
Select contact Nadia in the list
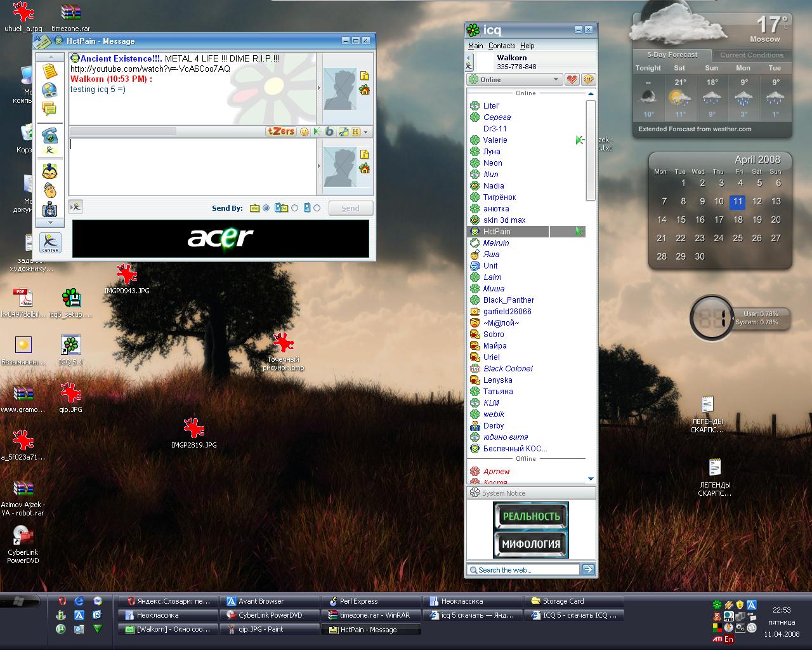coord(494,186)
